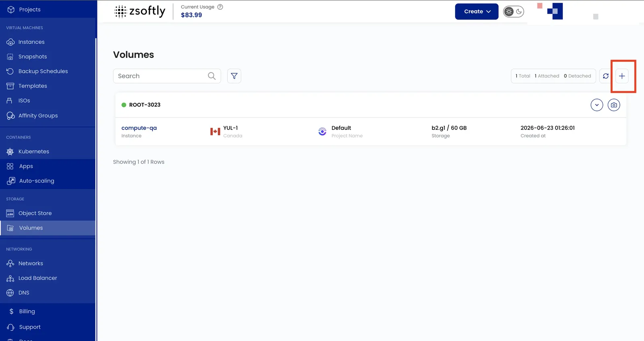The width and height of the screenshot is (644, 341).
Task: Click the $83.99 usage amount
Action: click(x=192, y=15)
